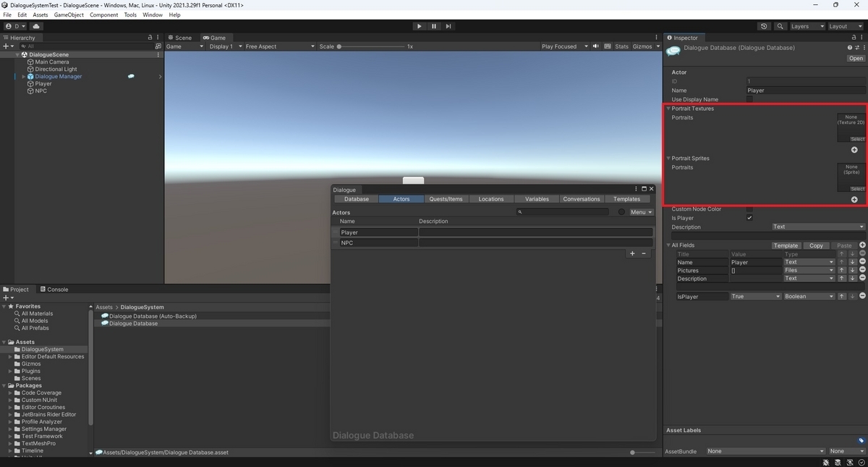Viewport: 868px width, 467px height.
Task: Click the Gizmos button
Action: click(x=642, y=46)
